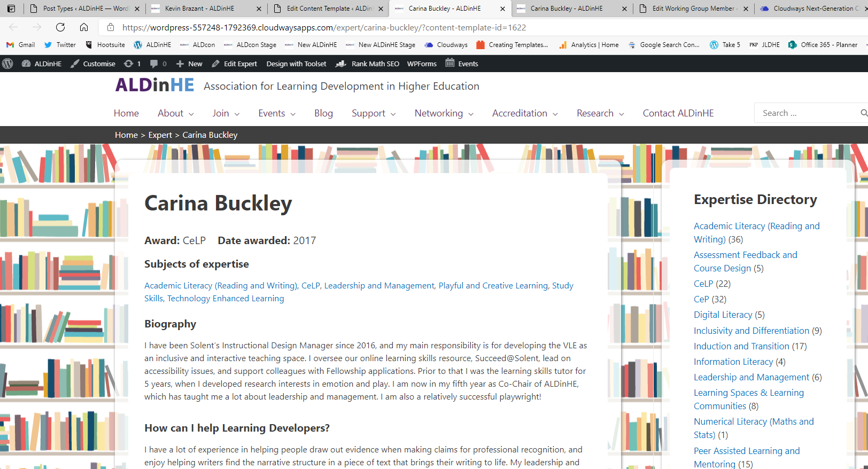Screen dimensions: 868x469
Task: Open the Cloudways bookmark
Action: (446, 45)
